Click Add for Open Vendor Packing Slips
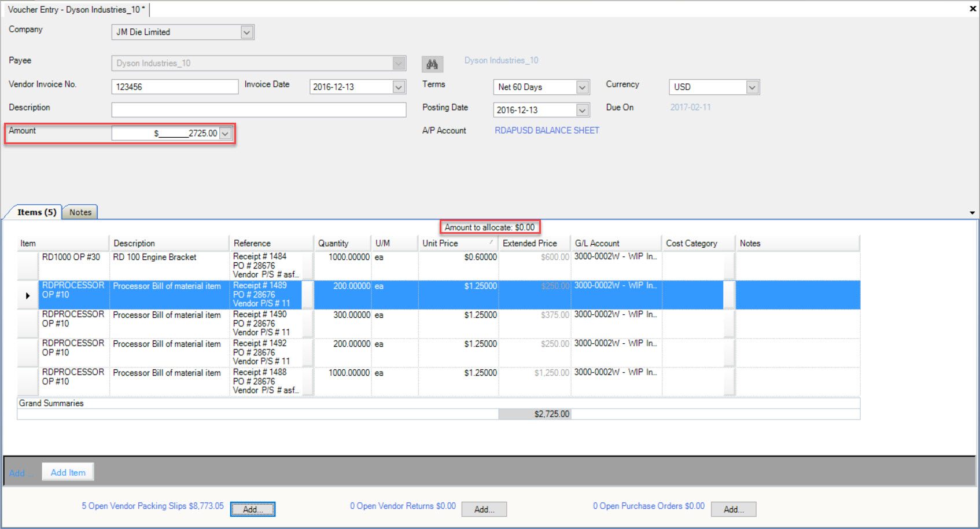The image size is (980, 529). [x=253, y=509]
